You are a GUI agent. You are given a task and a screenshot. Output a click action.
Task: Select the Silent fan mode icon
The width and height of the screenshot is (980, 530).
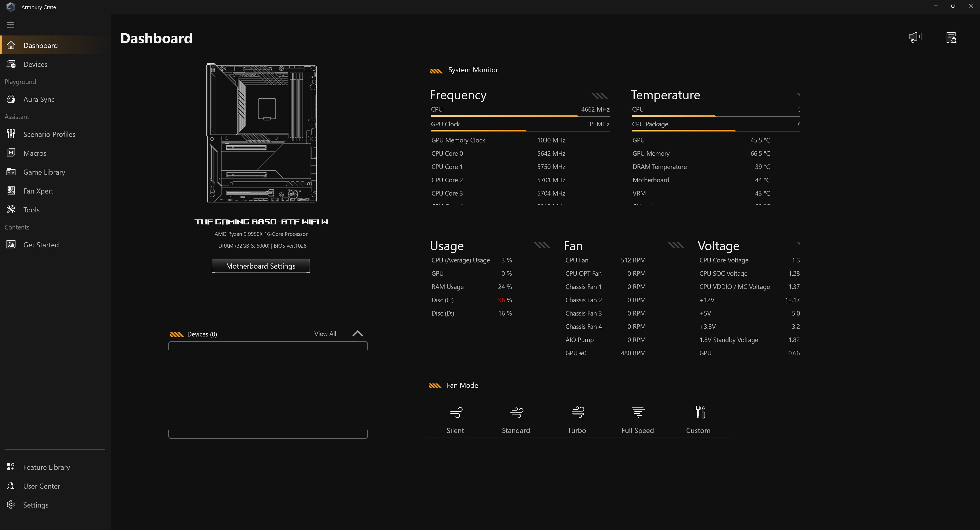(456, 412)
